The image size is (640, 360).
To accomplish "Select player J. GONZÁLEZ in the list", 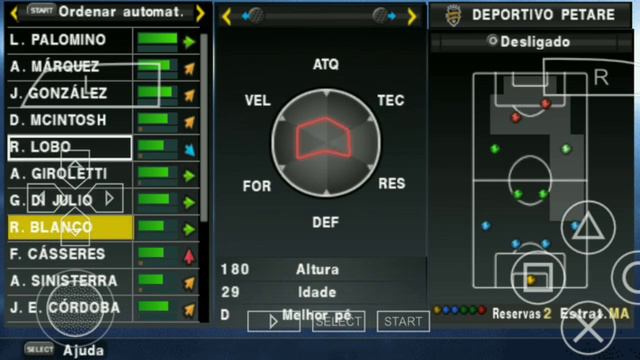I will 70,93.
